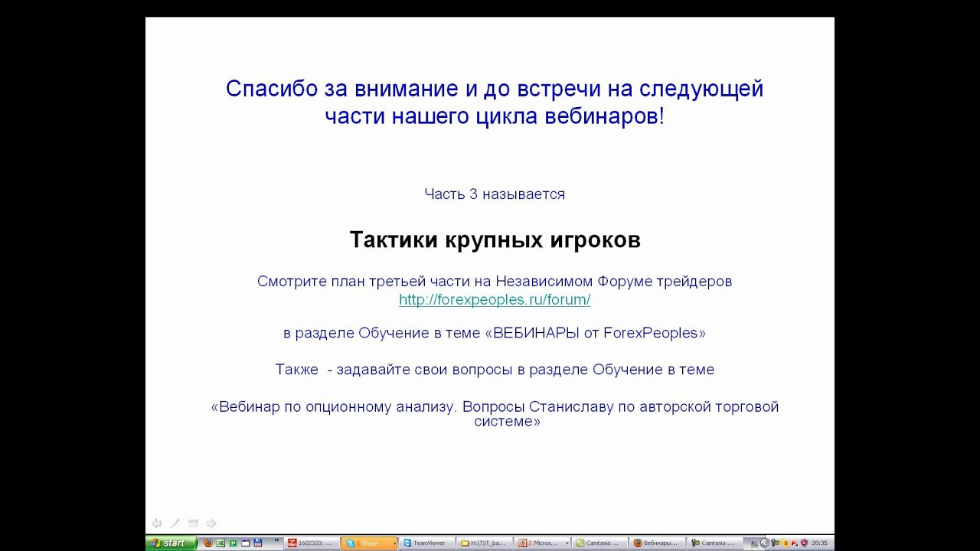This screenshot has height=551, width=980.
Task: Launch uTorrent from Quick Launch bar
Action: pos(233,543)
